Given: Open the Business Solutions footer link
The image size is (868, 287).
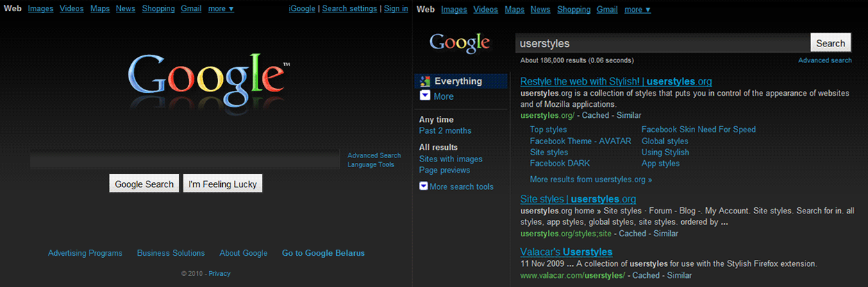Looking at the screenshot, I should tap(171, 253).
